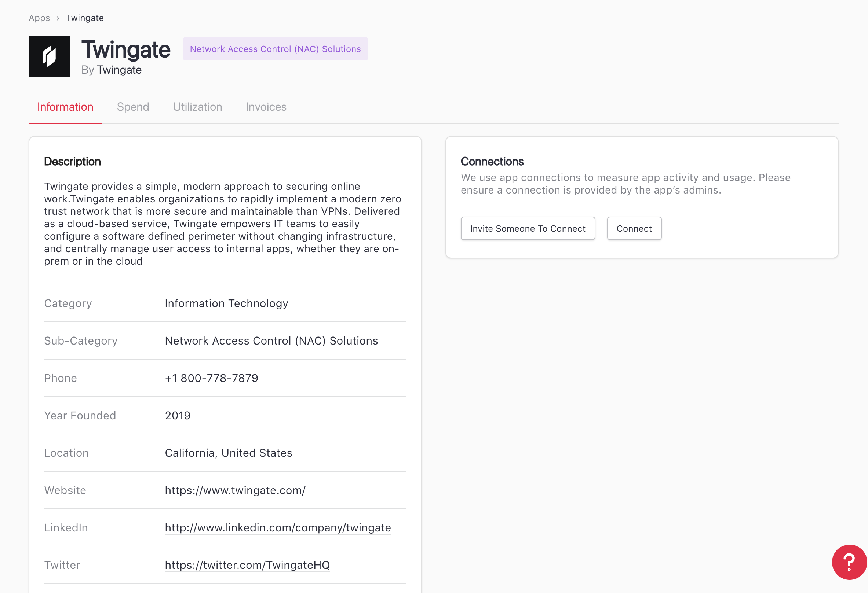Click the breadcrumb chevron separator

(58, 18)
